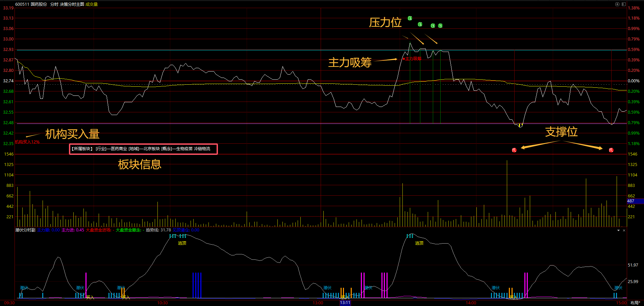
Task: Select the 决策分时主图 indicator name
Action: [x=72, y=4]
